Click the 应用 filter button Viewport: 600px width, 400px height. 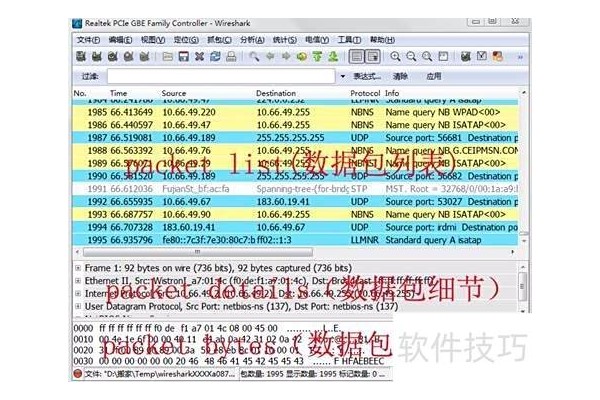434,76
